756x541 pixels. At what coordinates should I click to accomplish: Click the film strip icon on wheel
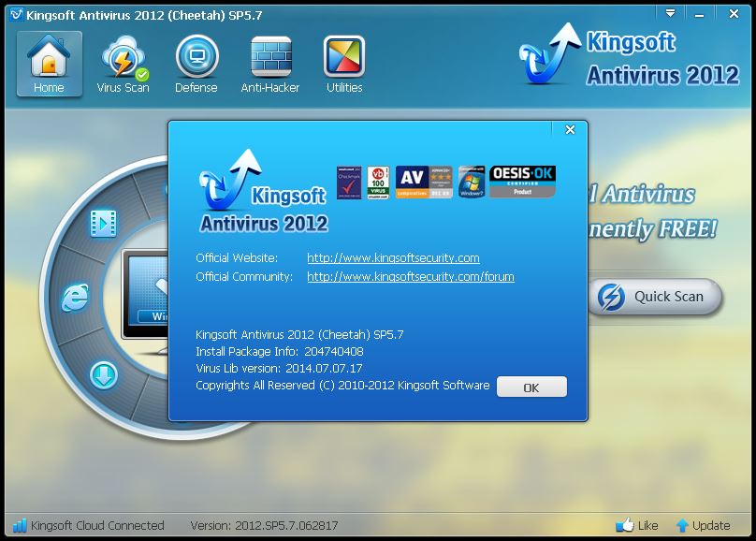click(x=104, y=224)
